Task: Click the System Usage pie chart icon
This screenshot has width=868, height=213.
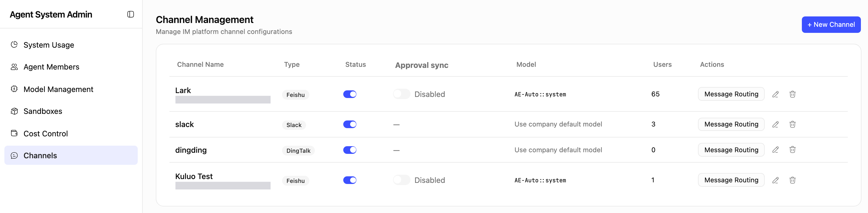Action: coord(14,45)
